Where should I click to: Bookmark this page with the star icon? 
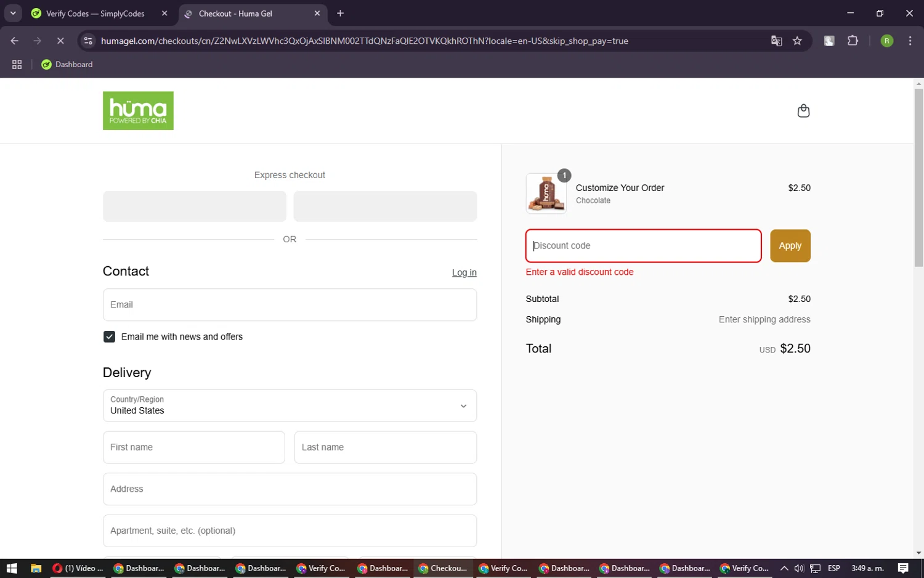click(797, 41)
